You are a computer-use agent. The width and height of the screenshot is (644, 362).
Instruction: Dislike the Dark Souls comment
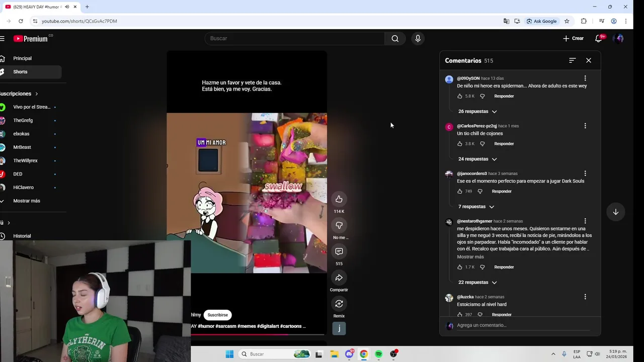[x=480, y=192]
